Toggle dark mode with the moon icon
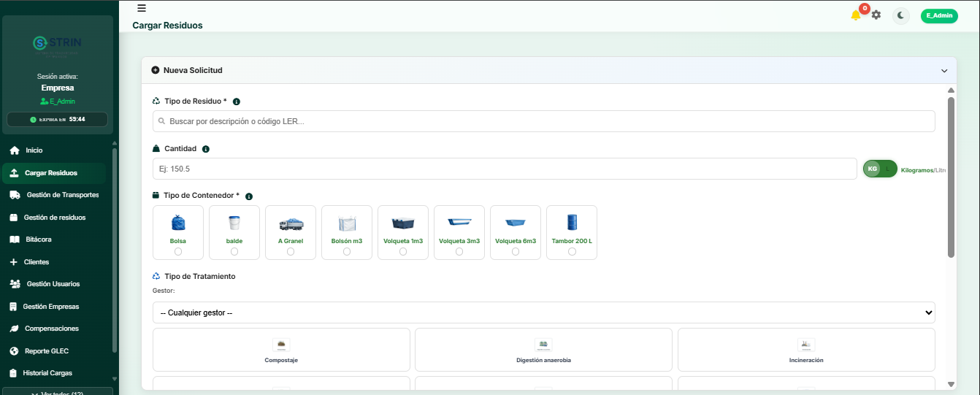Screen dimensions: 980x395 coord(901,15)
